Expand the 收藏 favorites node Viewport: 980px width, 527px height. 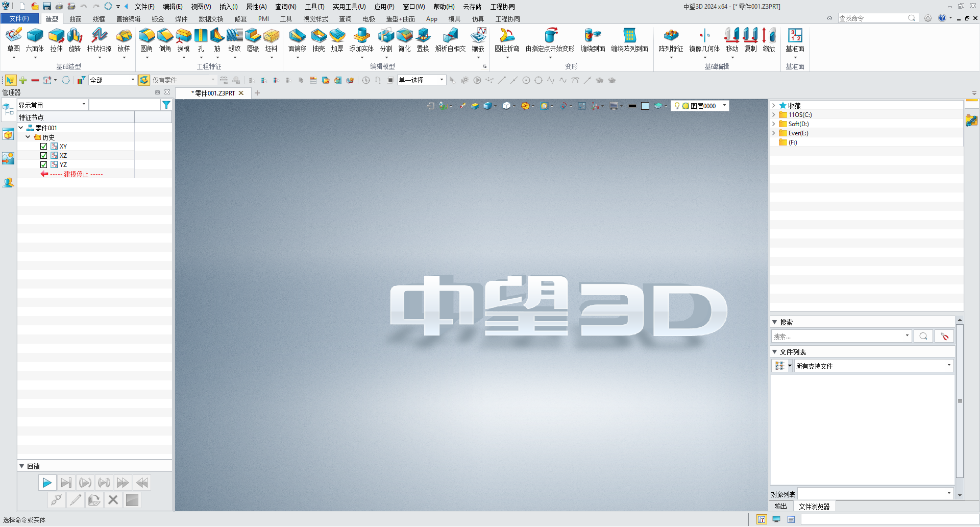tap(774, 106)
